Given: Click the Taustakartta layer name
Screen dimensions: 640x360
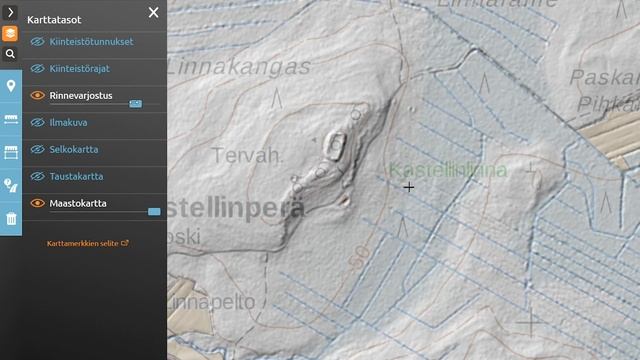Looking at the screenshot, I should pos(76,176).
